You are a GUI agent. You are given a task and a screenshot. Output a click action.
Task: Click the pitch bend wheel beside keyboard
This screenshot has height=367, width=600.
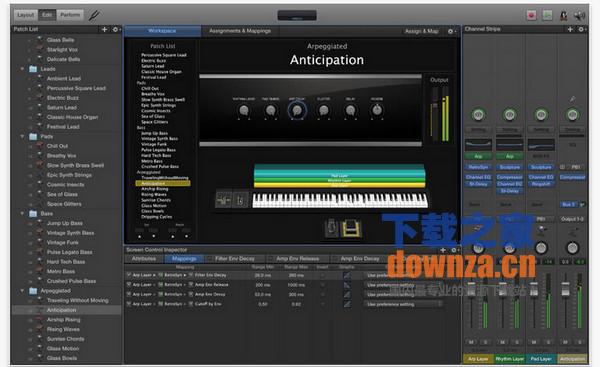click(223, 200)
